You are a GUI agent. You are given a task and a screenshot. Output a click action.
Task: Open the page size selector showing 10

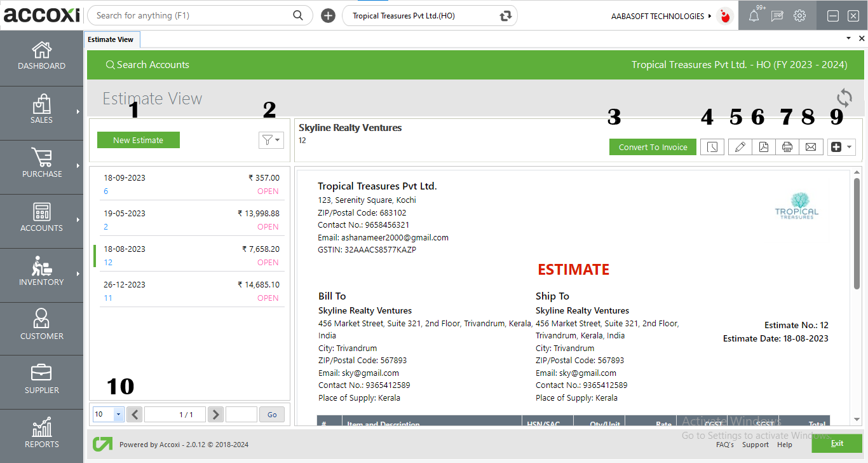[x=108, y=414]
